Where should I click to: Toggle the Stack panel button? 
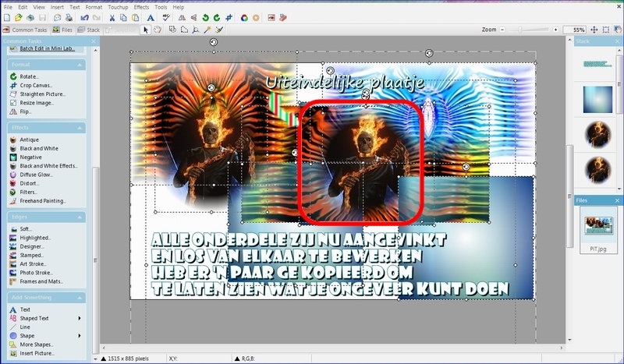pyautogui.click(x=89, y=30)
